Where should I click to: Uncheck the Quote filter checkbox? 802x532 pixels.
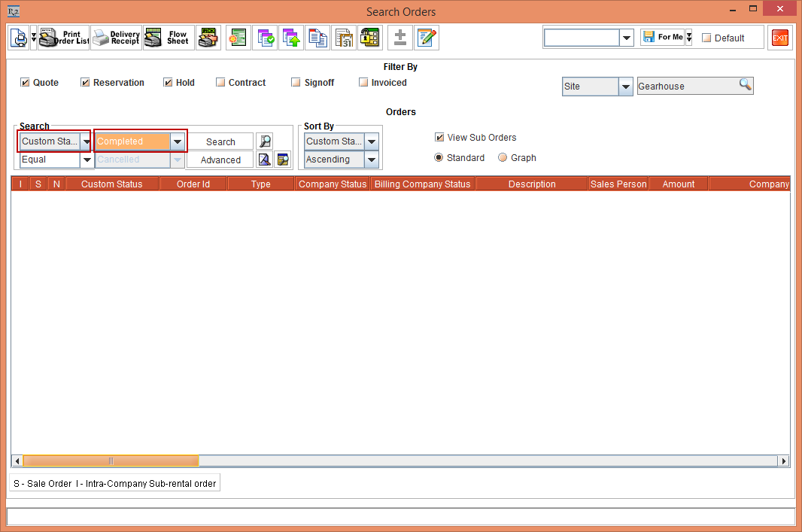(x=25, y=83)
